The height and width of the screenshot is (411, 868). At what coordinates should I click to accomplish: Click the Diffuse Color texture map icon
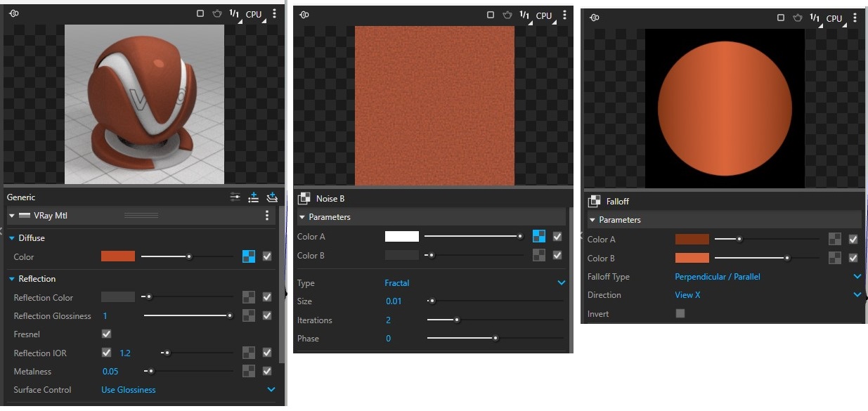tap(249, 256)
